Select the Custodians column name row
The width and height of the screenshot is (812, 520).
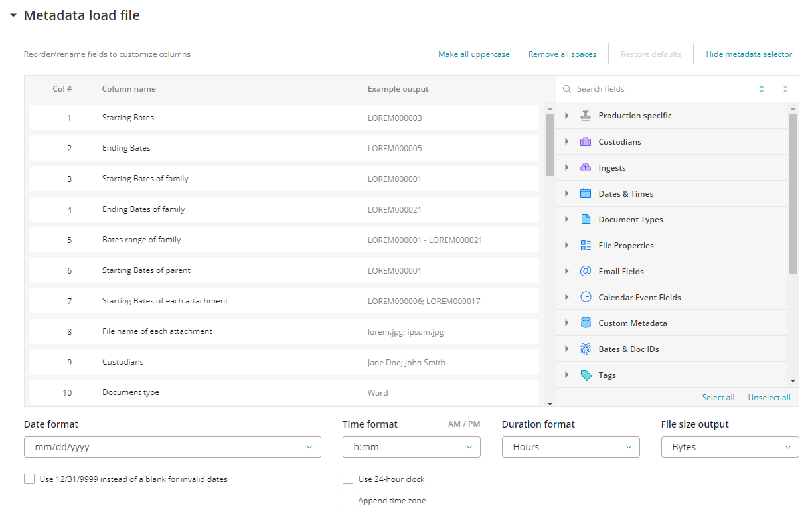(284, 362)
